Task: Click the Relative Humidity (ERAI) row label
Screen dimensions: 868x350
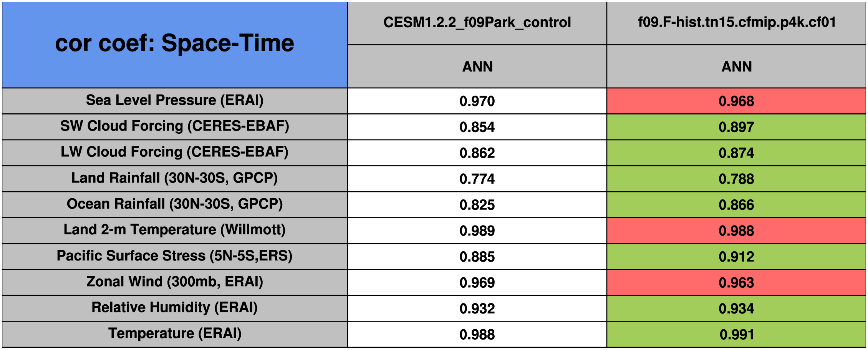Action: 175,308
